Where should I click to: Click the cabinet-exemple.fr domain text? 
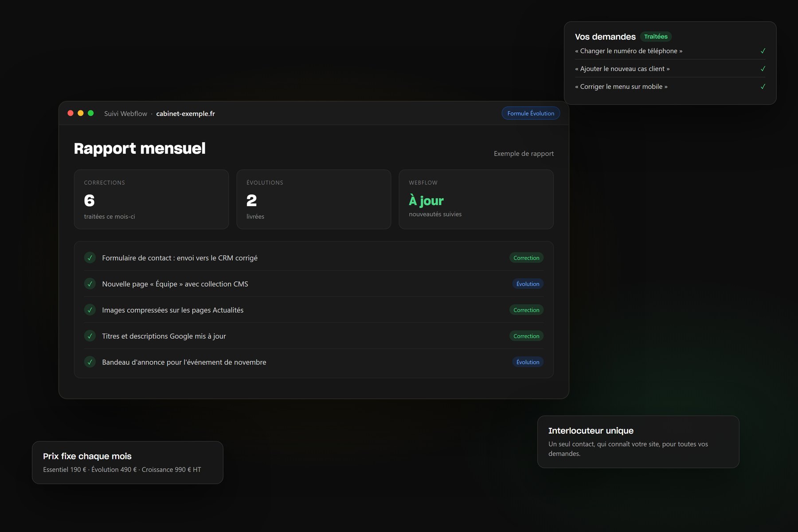tap(185, 113)
